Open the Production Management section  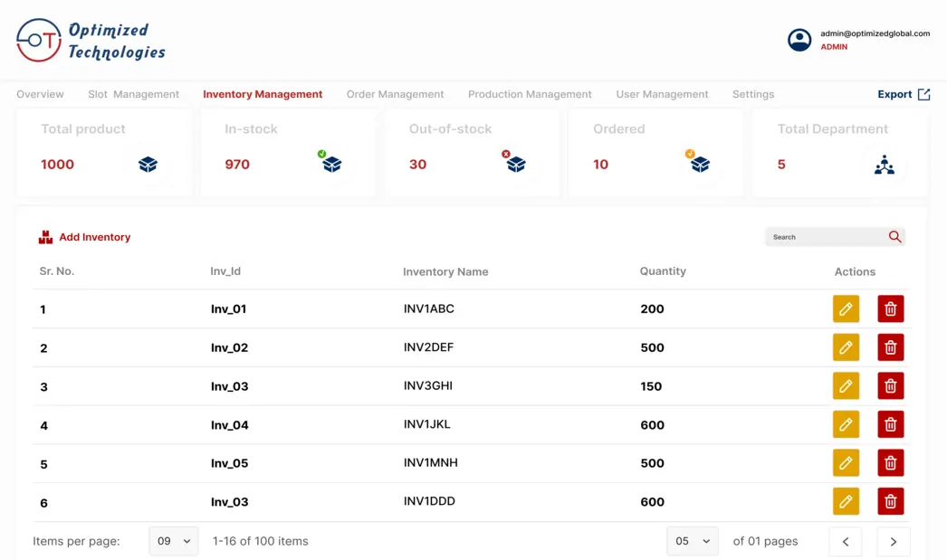point(529,93)
